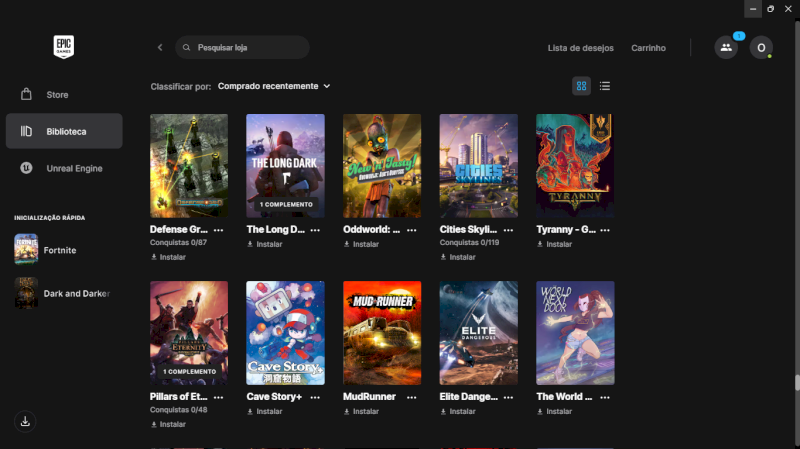Install Elite Dangerous
The height and width of the screenshot is (449, 800).
click(x=458, y=412)
